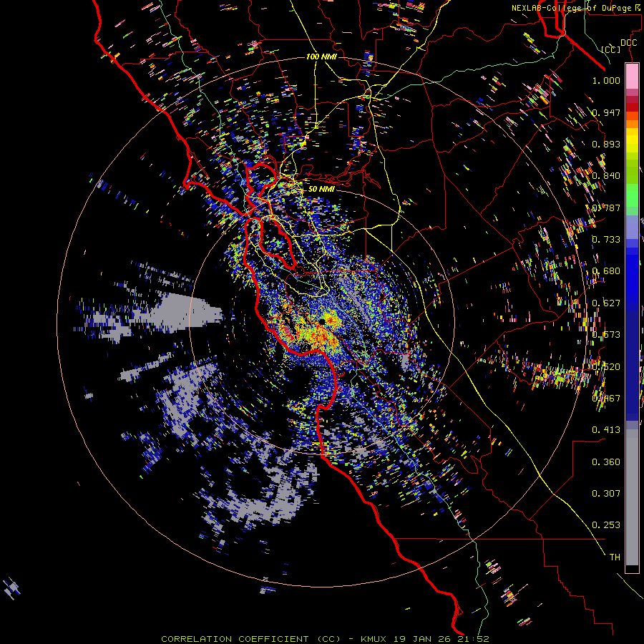Click the 0.520 scale value

606,366
